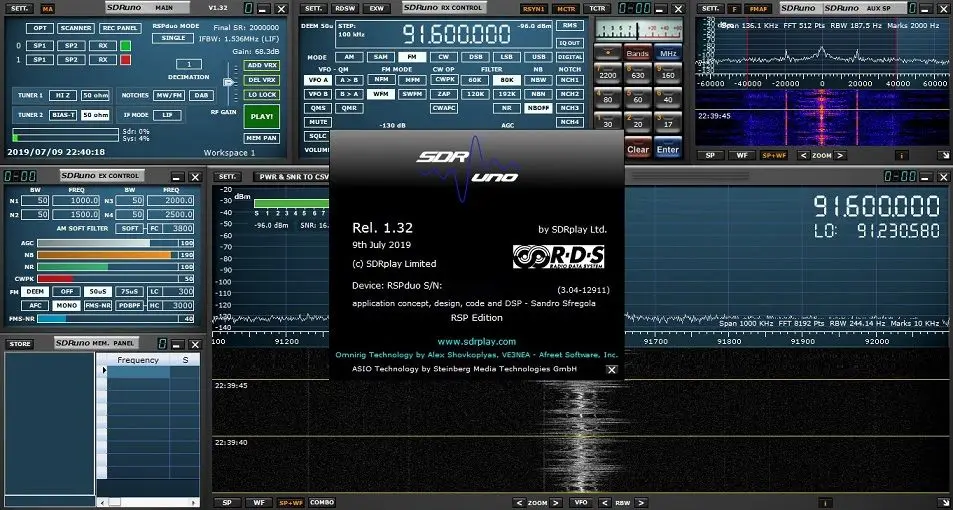Switch the FM audio to MONO
Viewport: 953px width, 510px height.
67,305
